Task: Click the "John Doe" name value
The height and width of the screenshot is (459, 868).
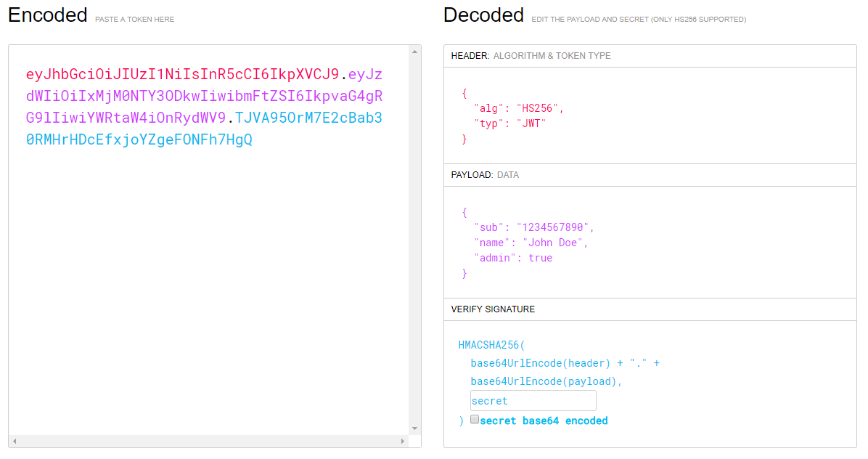Action: [x=554, y=243]
